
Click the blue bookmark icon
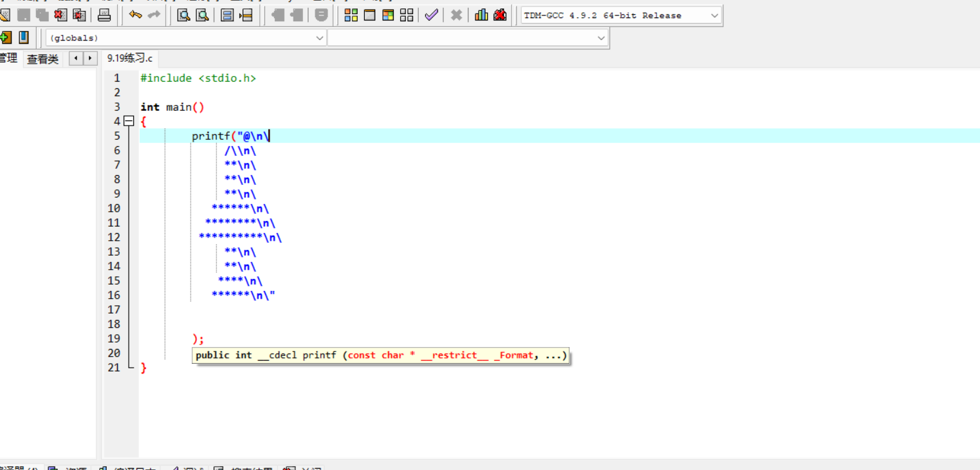[23, 37]
